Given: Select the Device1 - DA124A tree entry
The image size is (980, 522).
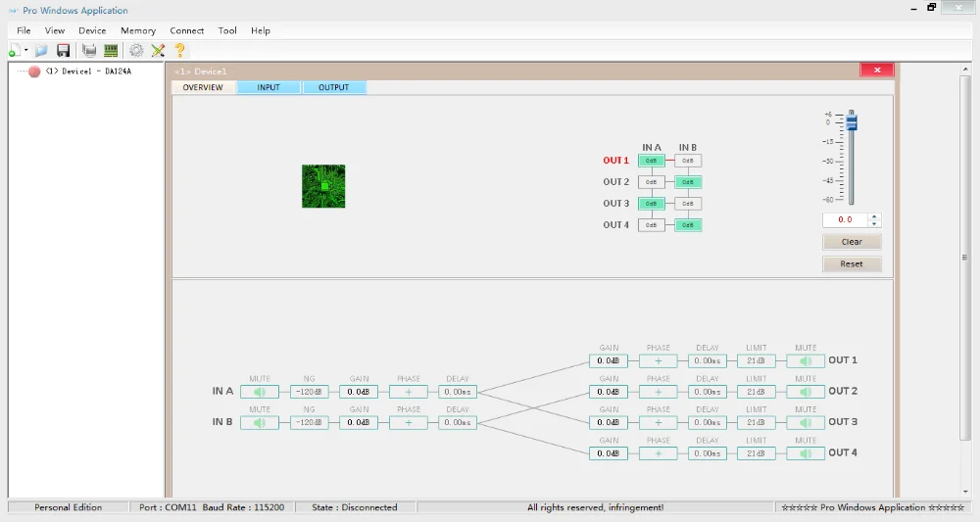Looking at the screenshot, I should [x=88, y=71].
